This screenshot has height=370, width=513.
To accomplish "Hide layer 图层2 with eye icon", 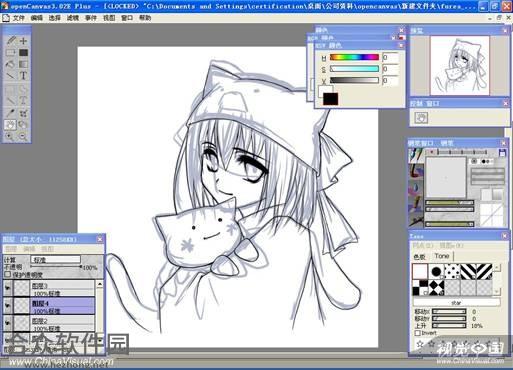I will click(x=7, y=323).
